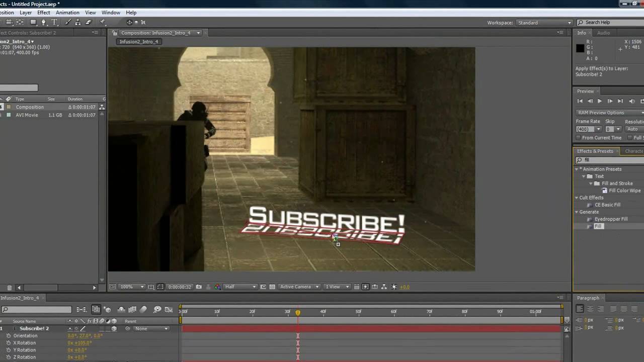The width and height of the screenshot is (644, 362).
Task: Open the Help menu
Action: tap(131, 13)
